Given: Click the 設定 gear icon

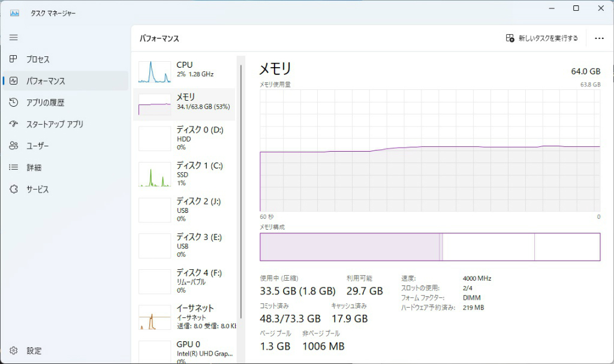Looking at the screenshot, I should (x=13, y=350).
